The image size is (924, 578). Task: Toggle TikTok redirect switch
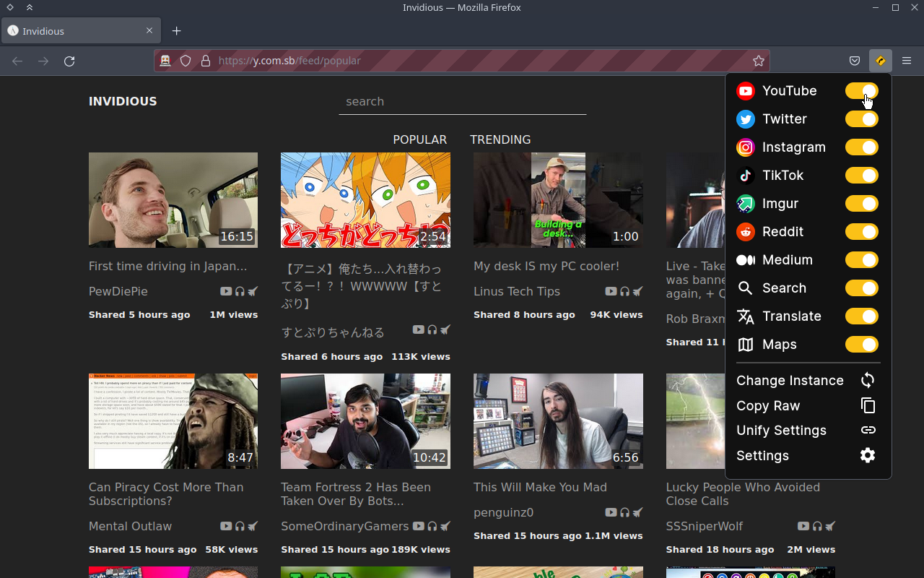[862, 176]
